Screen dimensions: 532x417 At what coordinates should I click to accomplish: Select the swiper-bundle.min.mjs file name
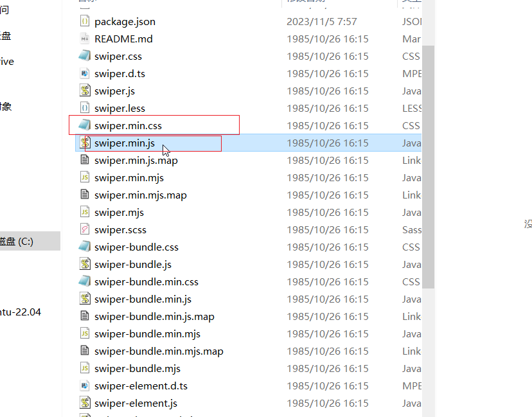[x=147, y=334]
